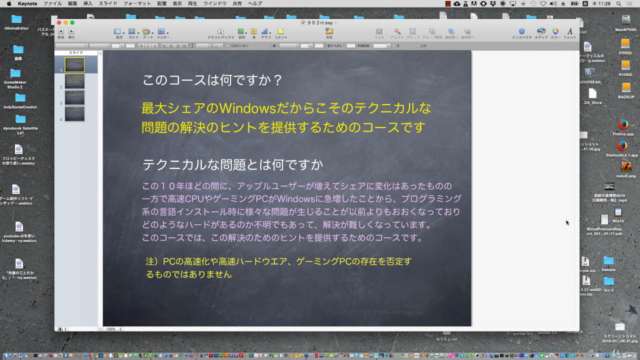Insert a chart with the グラフ icon
This screenshot has height=360, width=640.
click(266, 32)
